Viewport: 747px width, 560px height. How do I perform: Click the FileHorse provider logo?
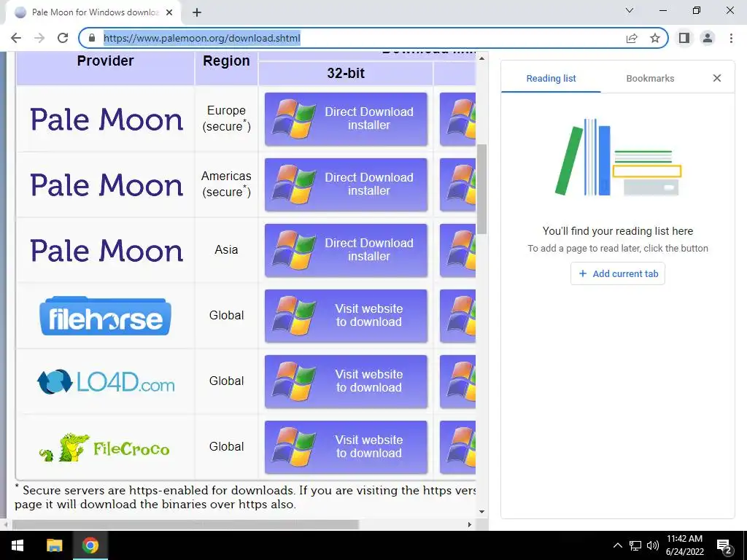[105, 316]
